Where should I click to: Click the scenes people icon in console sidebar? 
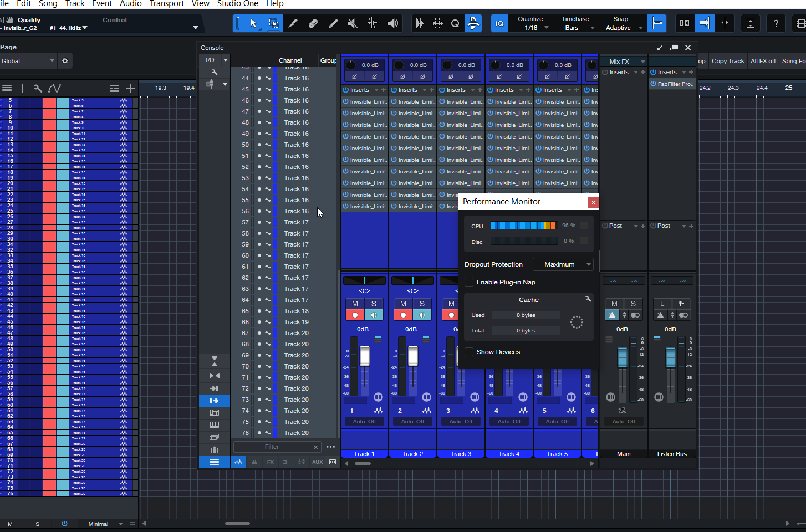(215, 449)
